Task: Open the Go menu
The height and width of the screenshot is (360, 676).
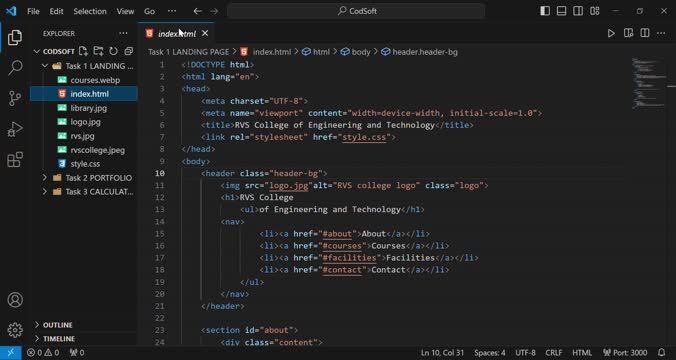Action: coord(149,11)
